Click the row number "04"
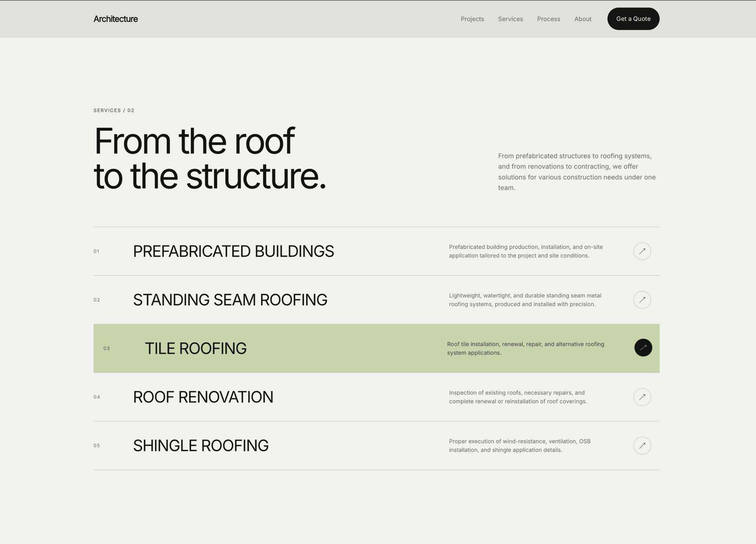The height and width of the screenshot is (544, 756). tap(97, 397)
